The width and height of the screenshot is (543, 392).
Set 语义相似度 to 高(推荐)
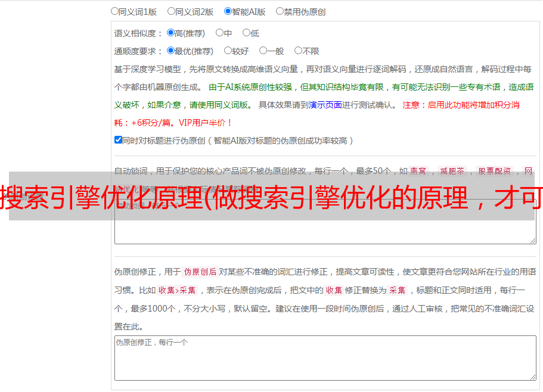pyautogui.click(x=170, y=33)
